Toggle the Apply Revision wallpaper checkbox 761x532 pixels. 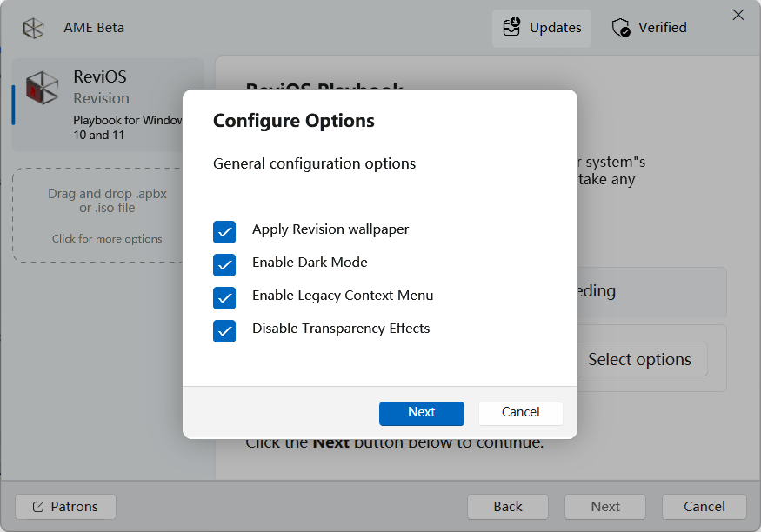[x=224, y=231]
